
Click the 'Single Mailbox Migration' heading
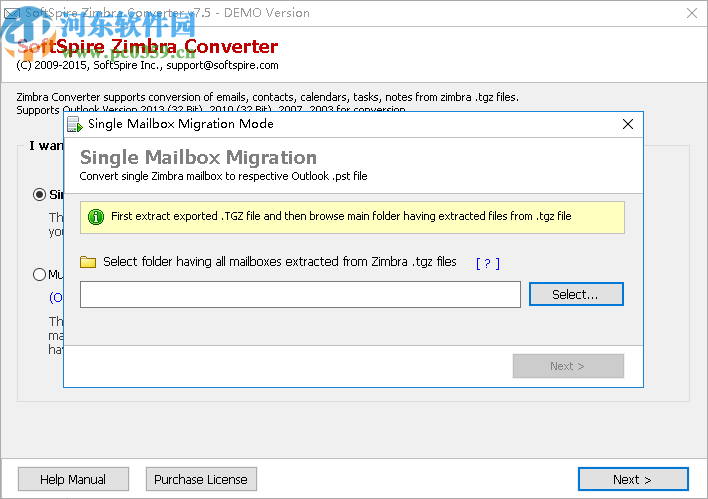[x=198, y=157]
